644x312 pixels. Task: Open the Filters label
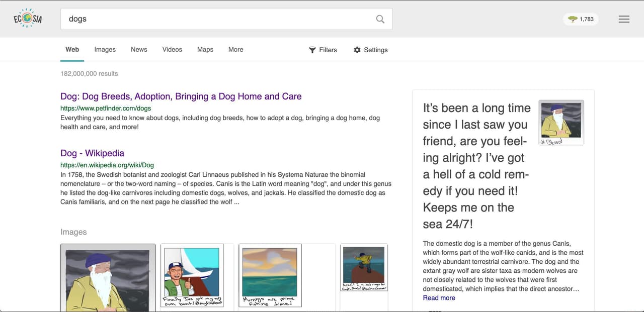pos(328,50)
